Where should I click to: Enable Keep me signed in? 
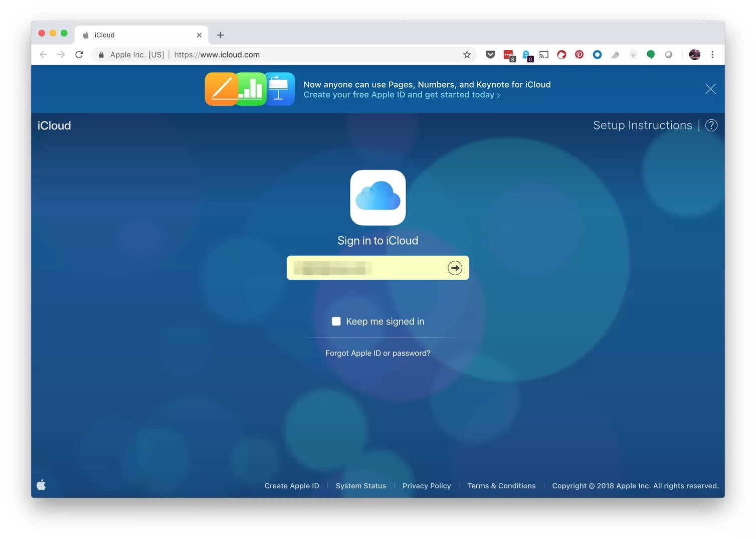336,321
